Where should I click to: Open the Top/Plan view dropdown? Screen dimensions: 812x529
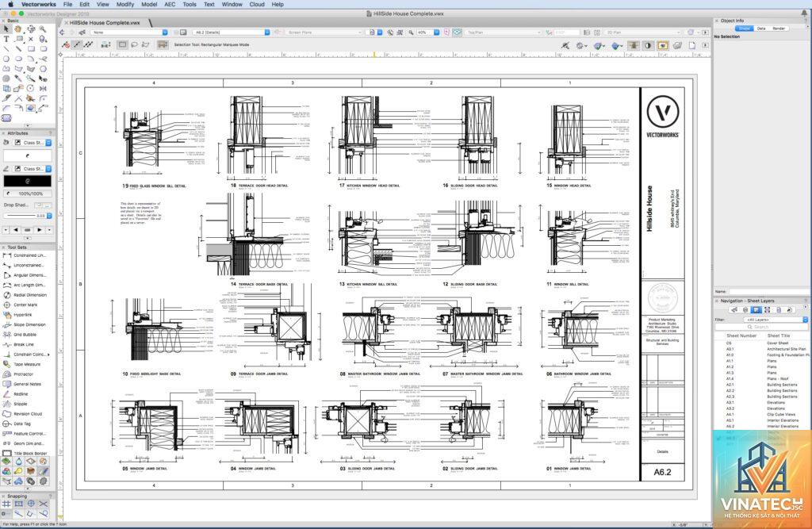503,33
